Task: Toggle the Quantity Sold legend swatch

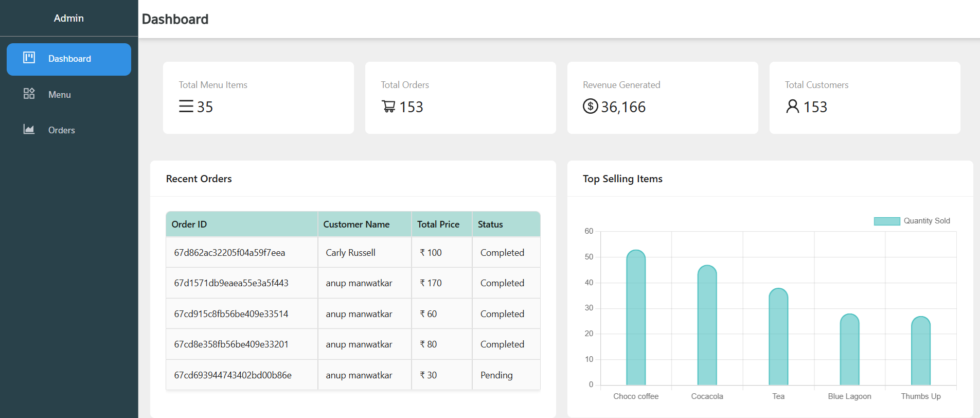Action: (x=887, y=221)
